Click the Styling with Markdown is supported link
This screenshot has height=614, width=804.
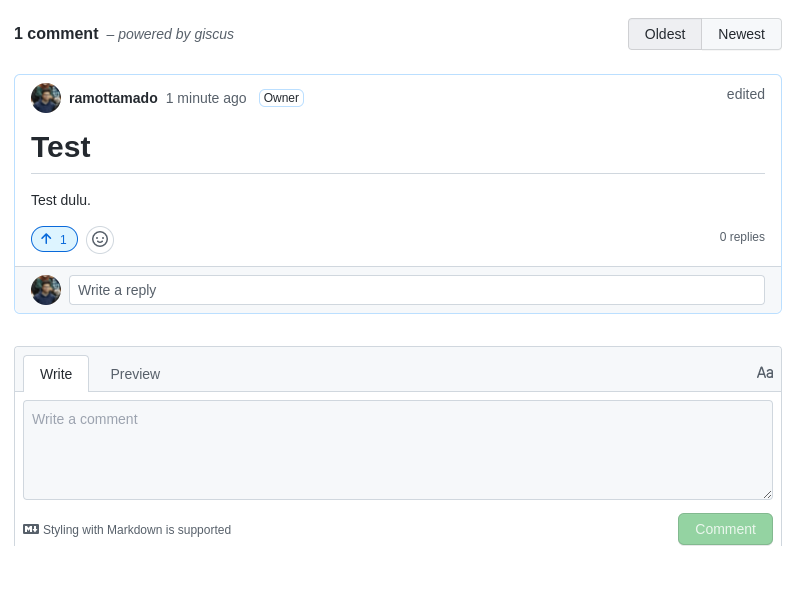[x=137, y=529]
